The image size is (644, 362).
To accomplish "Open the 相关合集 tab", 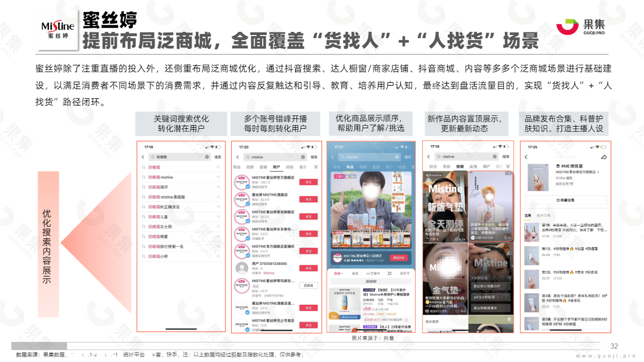I will (x=544, y=215).
